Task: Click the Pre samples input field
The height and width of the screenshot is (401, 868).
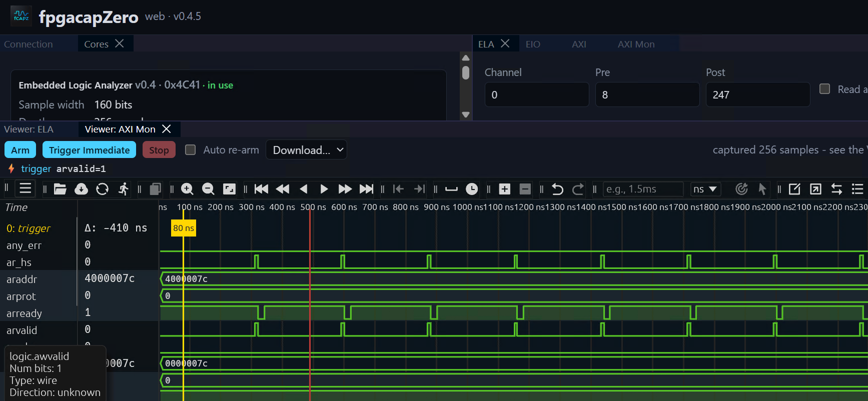Action: (x=647, y=94)
